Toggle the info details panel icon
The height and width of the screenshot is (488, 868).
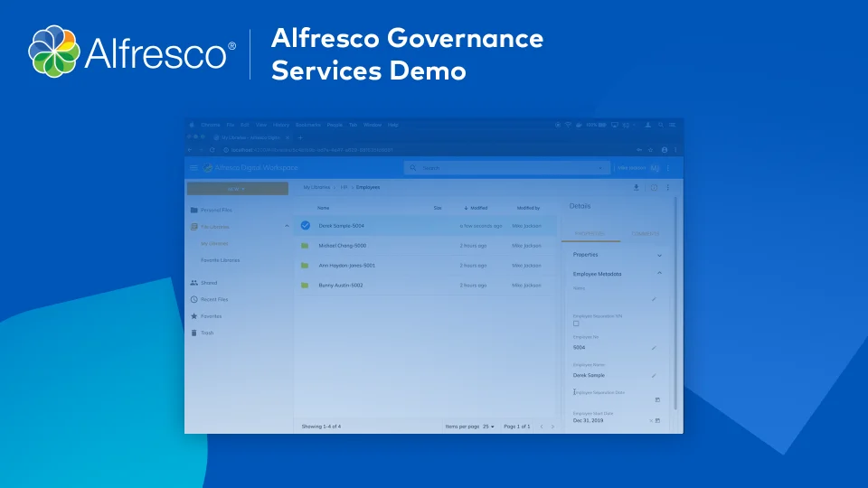point(654,187)
